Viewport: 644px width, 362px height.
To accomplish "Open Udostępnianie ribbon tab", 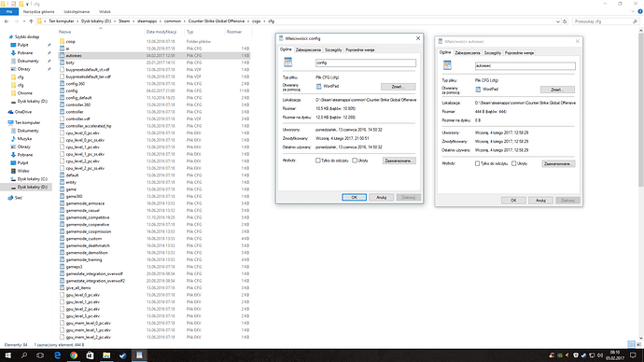I will point(77,12).
